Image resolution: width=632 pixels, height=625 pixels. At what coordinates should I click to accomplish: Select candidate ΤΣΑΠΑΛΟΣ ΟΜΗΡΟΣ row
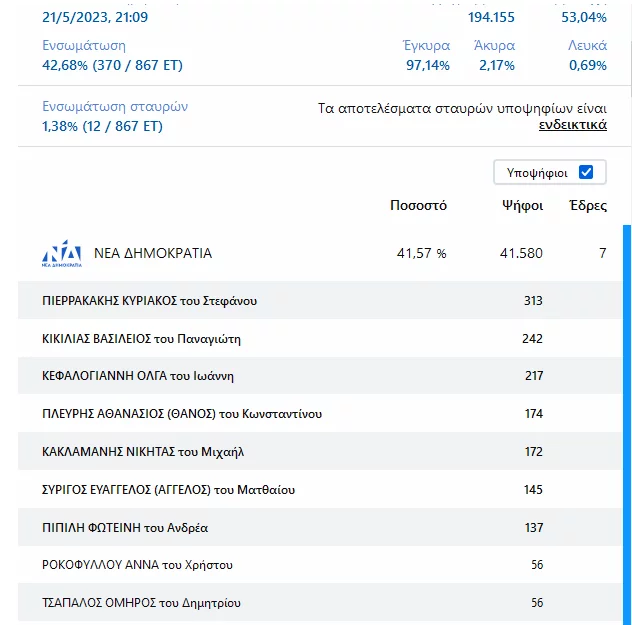click(141, 603)
